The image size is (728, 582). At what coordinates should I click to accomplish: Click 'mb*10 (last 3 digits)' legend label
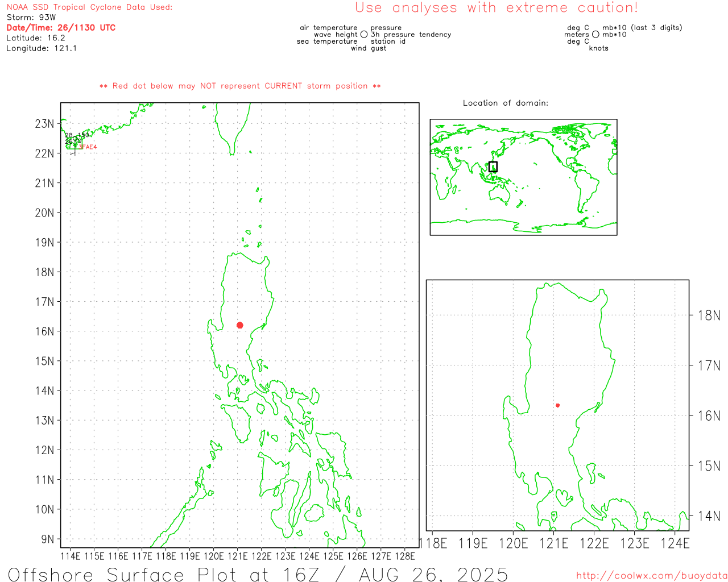pyautogui.click(x=642, y=27)
